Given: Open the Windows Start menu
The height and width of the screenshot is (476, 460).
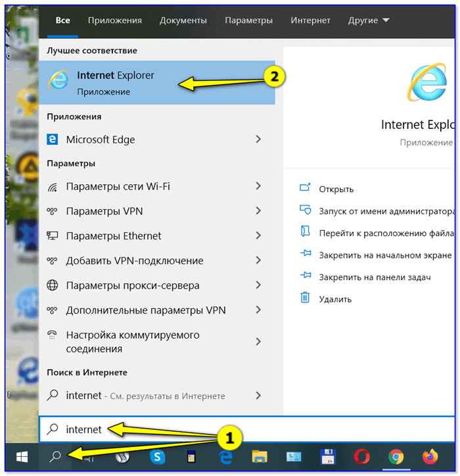Looking at the screenshot, I should pyautogui.click(x=22, y=456).
